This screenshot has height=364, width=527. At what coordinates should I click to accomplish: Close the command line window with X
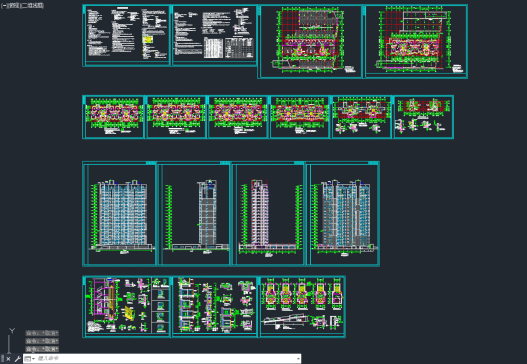[8, 359]
